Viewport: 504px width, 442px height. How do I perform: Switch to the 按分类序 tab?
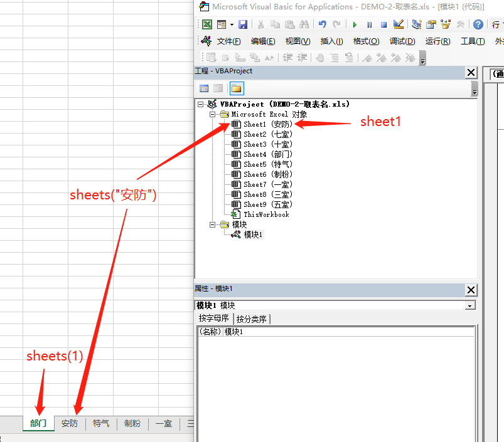(x=251, y=318)
